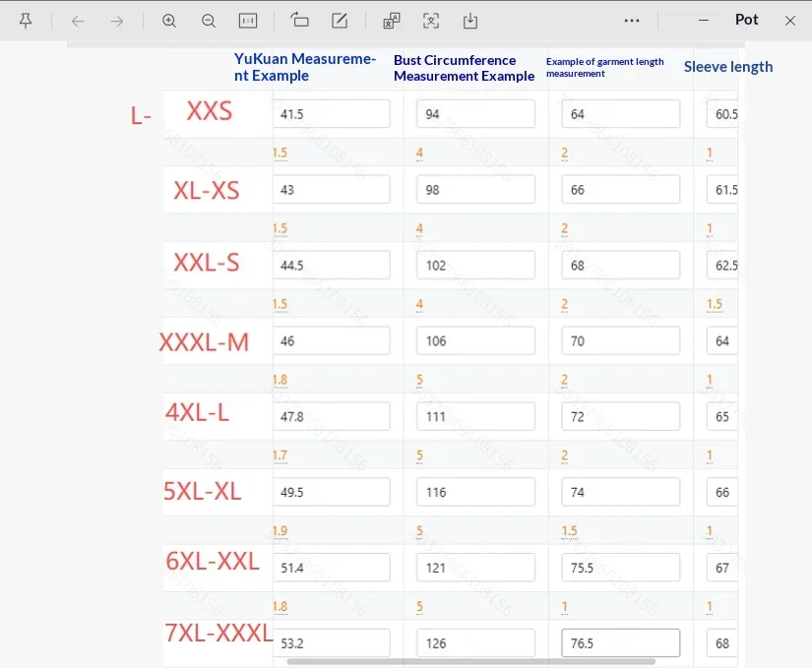
Task: Select the XXXL-M field showing 46
Action: pos(332,340)
